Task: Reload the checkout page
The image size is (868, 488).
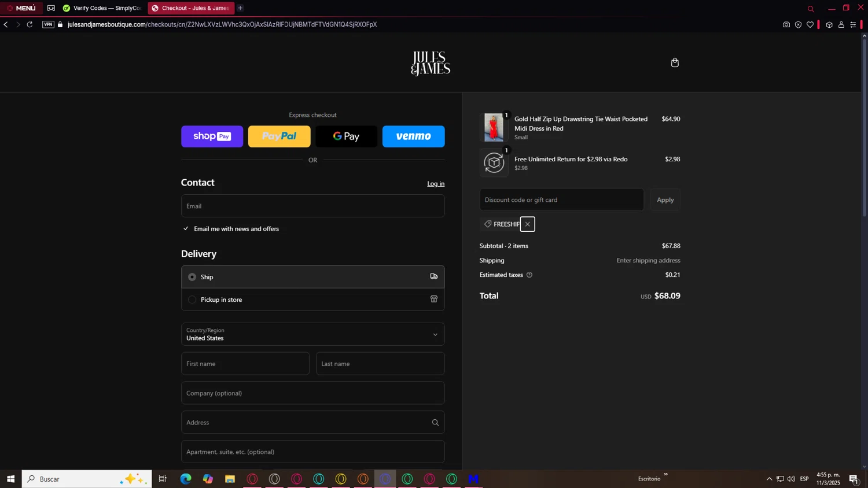Action: (x=30, y=24)
